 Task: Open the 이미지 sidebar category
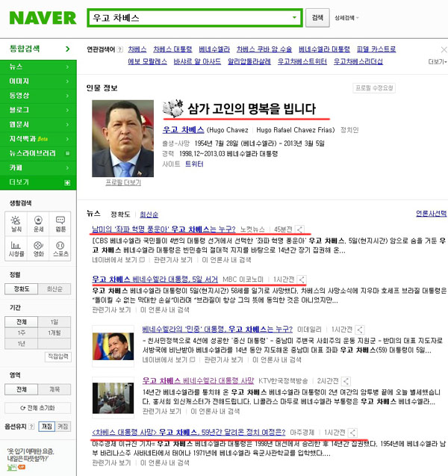[38, 81]
